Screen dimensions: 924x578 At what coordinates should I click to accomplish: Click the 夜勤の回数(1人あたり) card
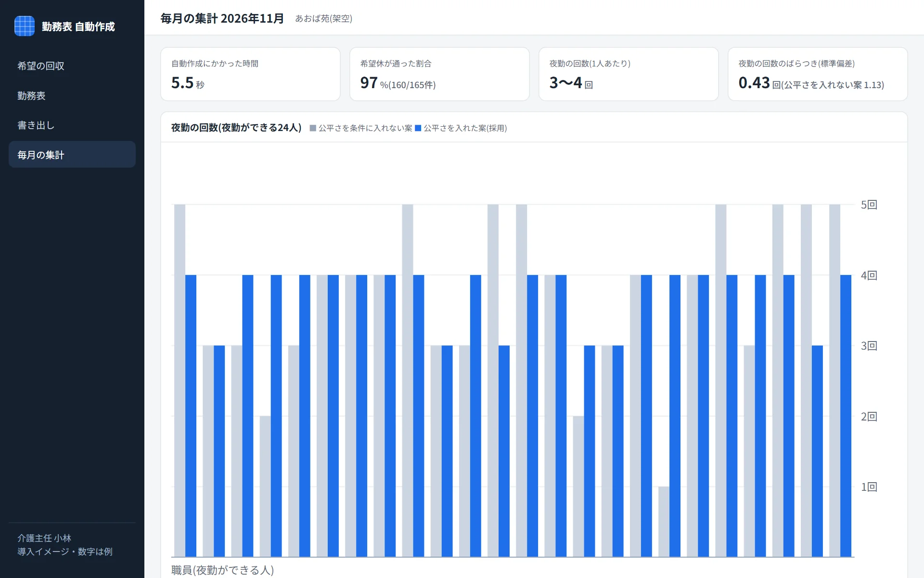point(629,74)
